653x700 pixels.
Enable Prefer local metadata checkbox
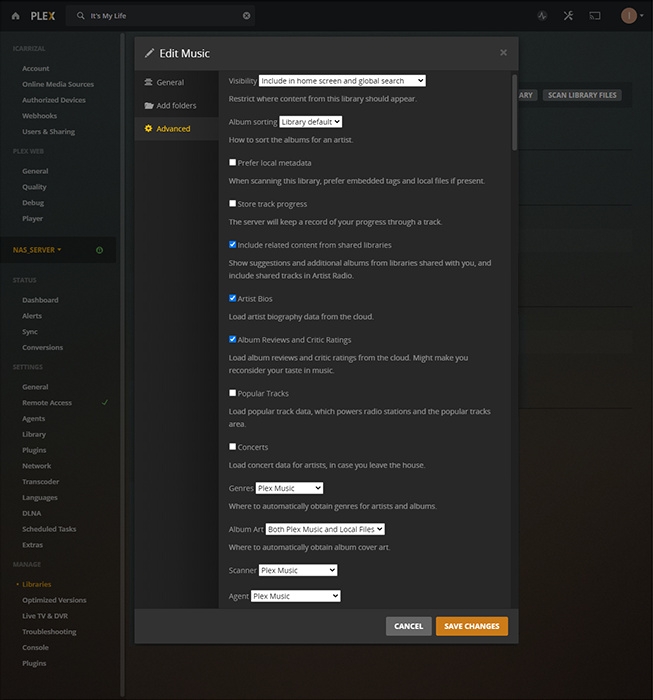click(233, 162)
